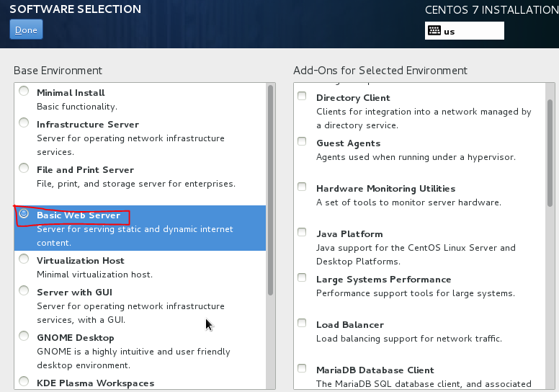Screen dimensions: 559x392
Task: Select the Basic Web Server radio button
Action: point(24,214)
